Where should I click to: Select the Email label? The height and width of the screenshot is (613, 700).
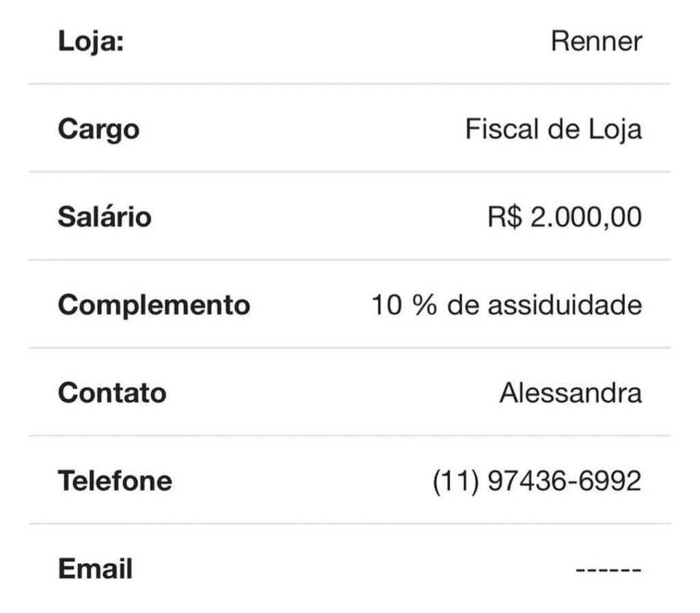click(x=95, y=569)
